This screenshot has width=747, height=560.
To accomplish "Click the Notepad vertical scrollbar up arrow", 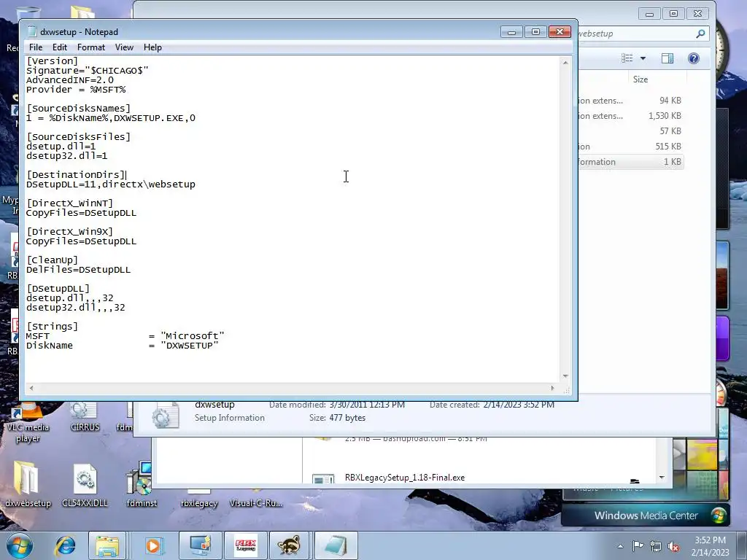I will [565, 63].
